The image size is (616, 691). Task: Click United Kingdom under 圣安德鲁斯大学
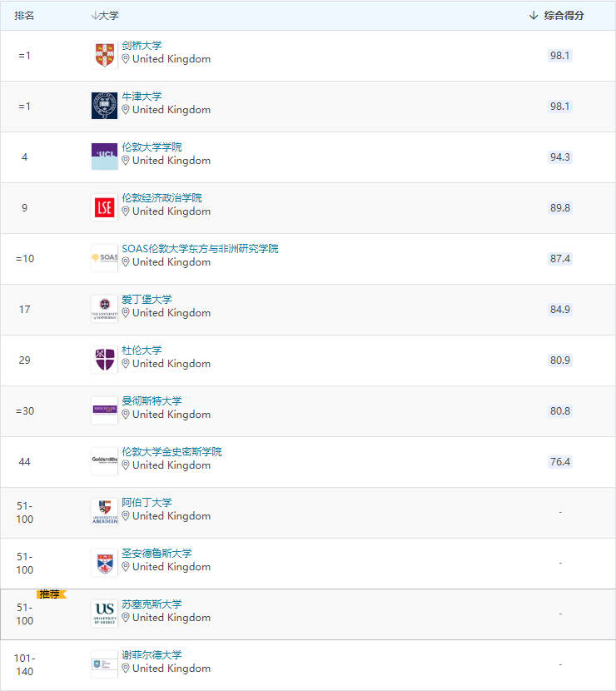click(x=171, y=567)
